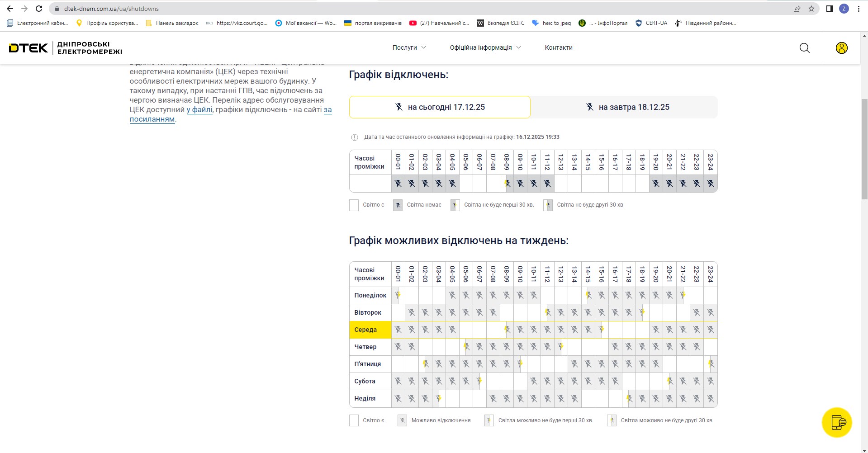The width and height of the screenshot is (868, 453).
Task: Switch to tab на завтра 18.12.25
Action: [627, 107]
